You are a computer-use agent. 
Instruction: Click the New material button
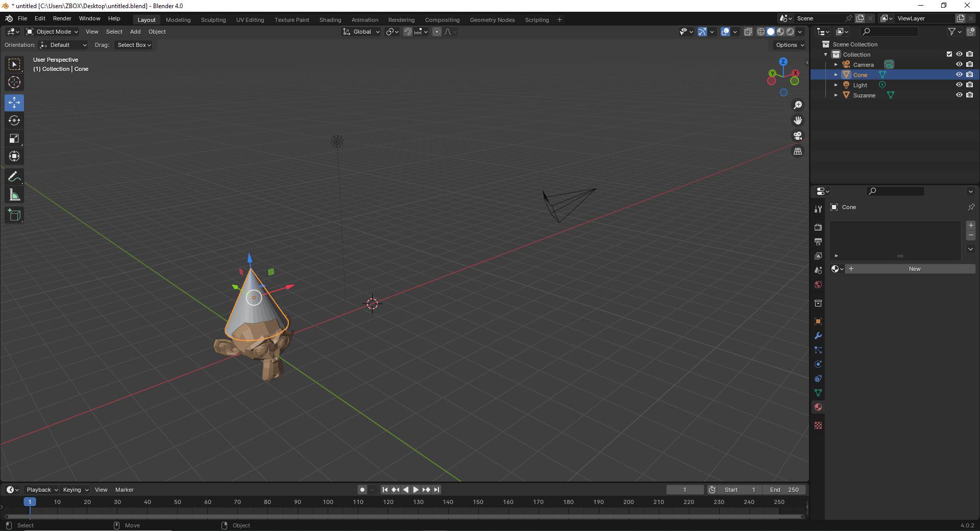(x=914, y=269)
